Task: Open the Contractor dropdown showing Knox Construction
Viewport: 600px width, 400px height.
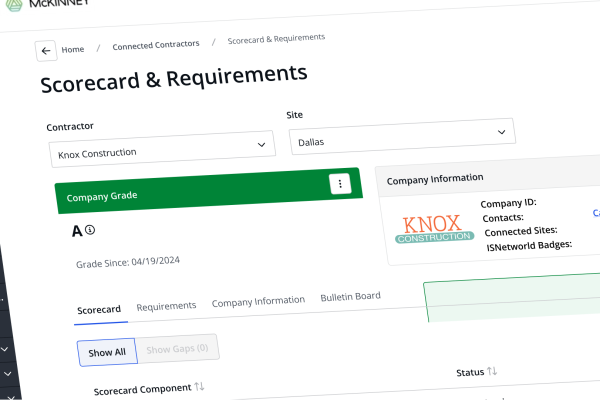Action: 162,149
